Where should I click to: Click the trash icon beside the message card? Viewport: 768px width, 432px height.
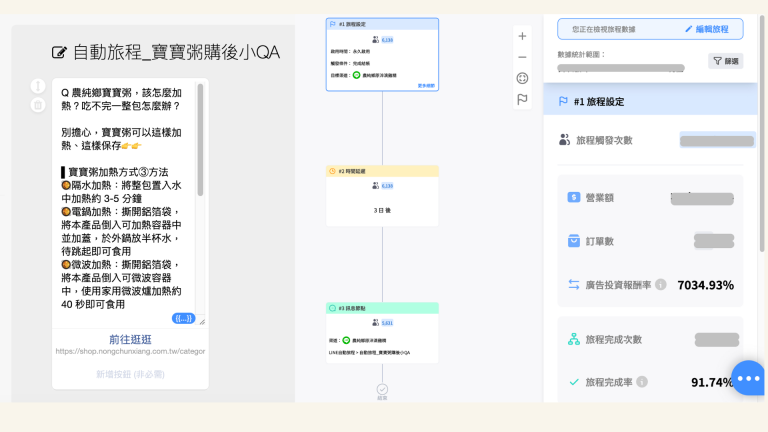pos(37,104)
